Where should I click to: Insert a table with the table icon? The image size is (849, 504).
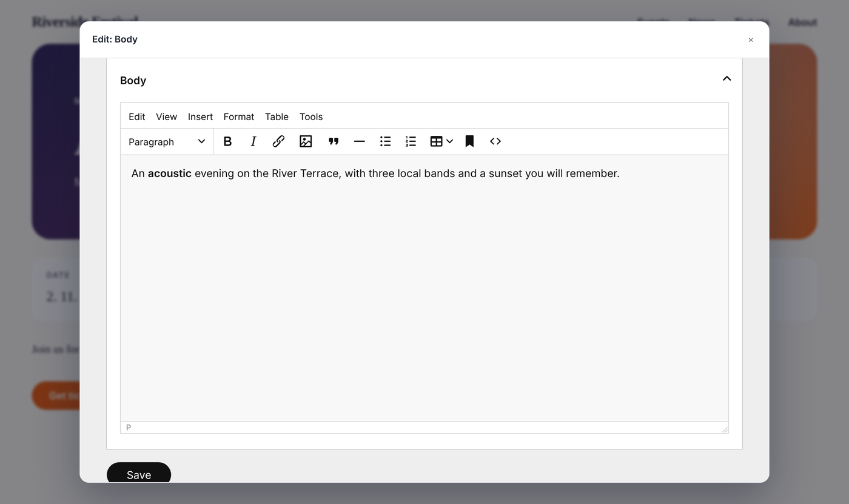[x=436, y=141]
